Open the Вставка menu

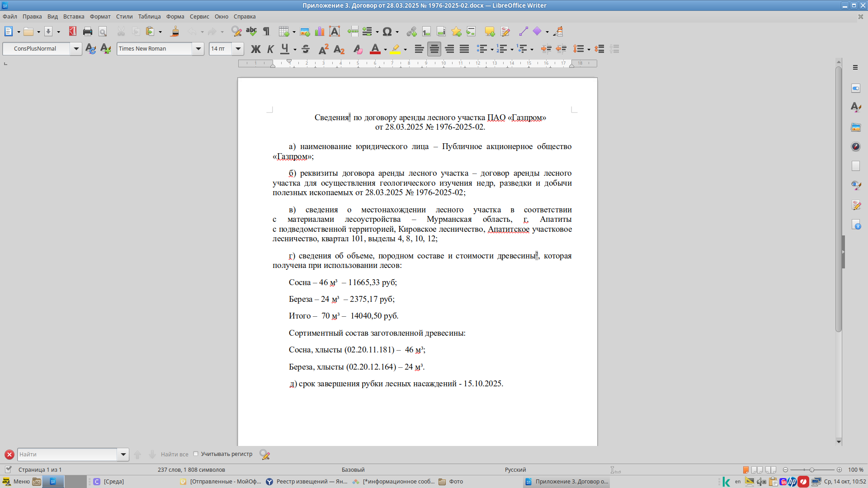click(74, 17)
